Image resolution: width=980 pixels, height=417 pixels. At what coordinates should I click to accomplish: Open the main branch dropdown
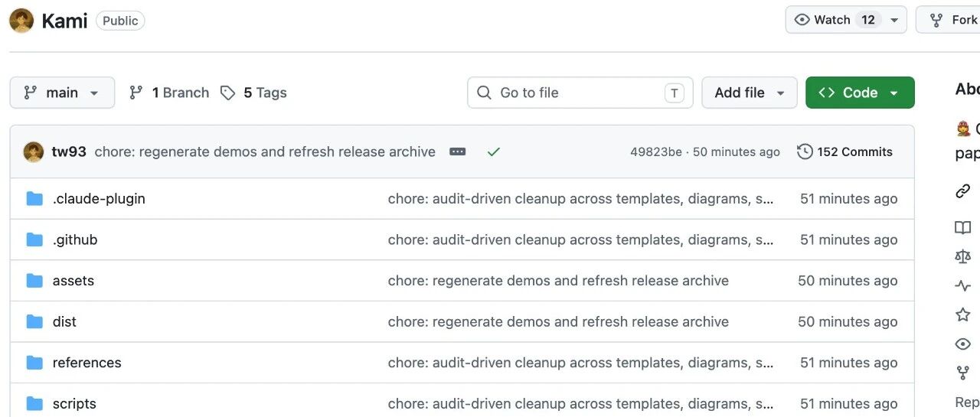62,93
